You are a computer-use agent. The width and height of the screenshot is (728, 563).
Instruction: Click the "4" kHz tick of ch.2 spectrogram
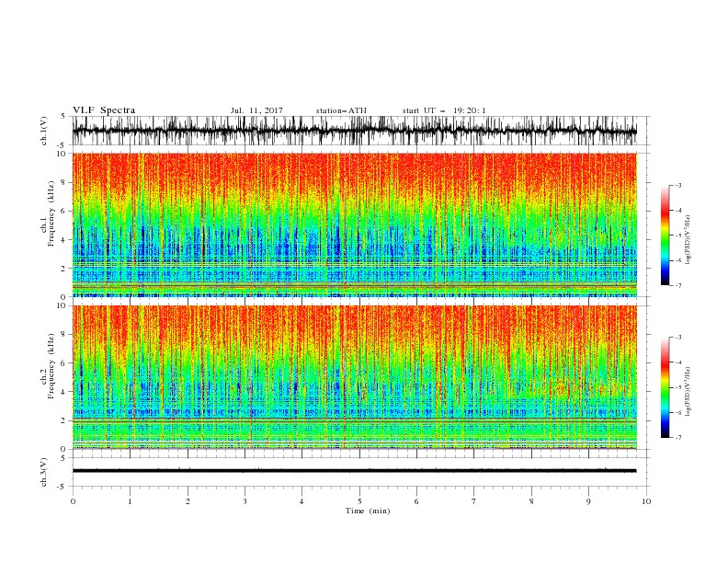(x=63, y=392)
